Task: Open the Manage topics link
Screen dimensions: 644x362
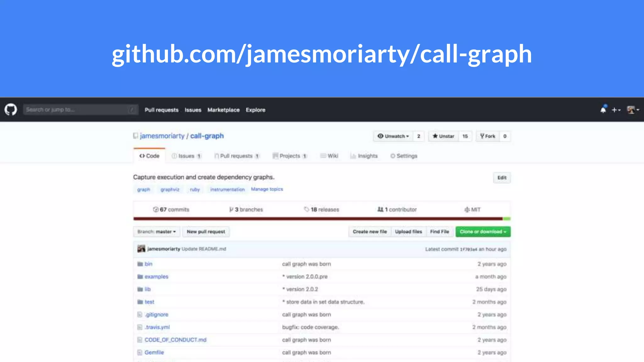Action: tap(267, 189)
